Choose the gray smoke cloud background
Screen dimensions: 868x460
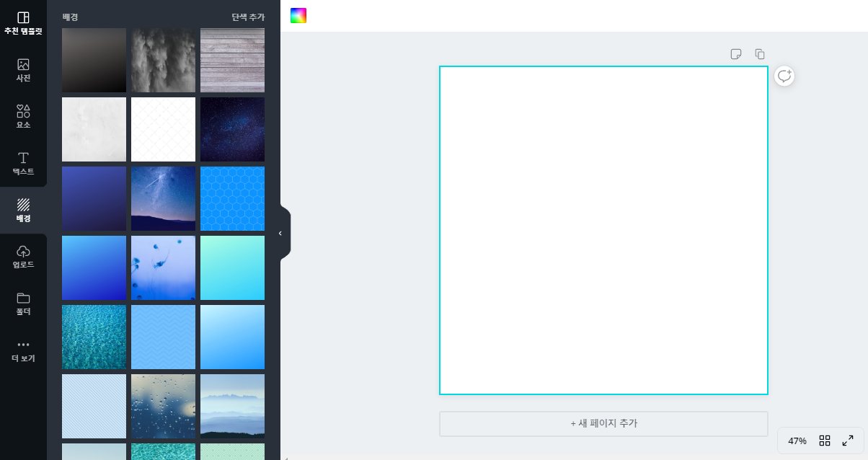click(163, 60)
